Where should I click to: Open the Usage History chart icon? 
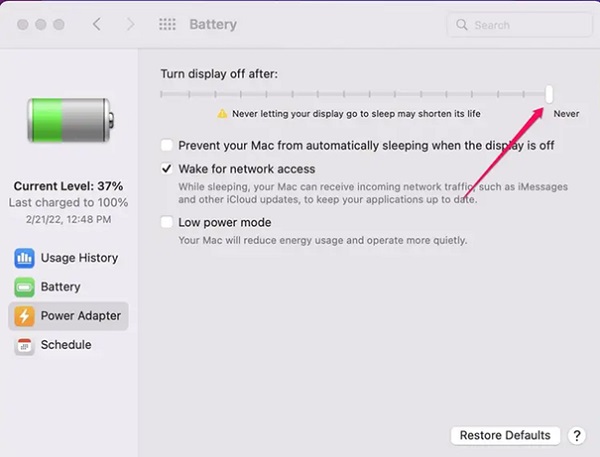point(24,258)
